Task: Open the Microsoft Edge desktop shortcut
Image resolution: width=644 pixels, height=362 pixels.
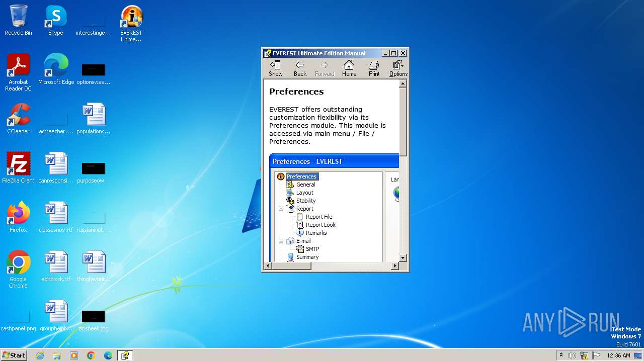Action: click(56, 69)
